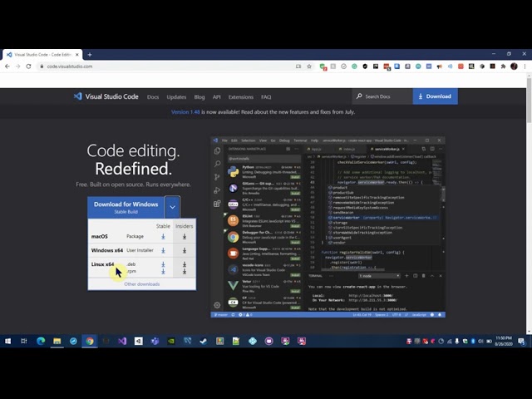Open the Chrome extensions puzzle icon
Screen dimensions: 532x399
click(503, 66)
